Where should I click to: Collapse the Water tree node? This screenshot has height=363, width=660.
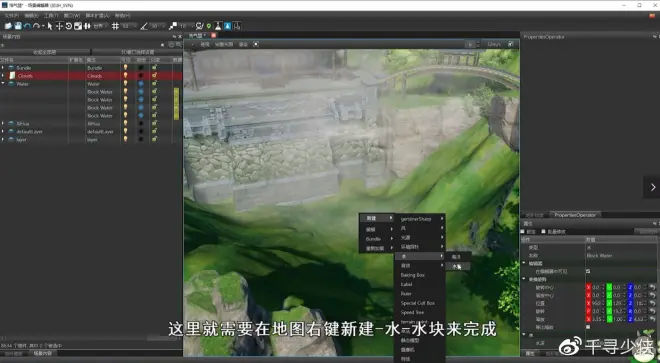[3, 83]
